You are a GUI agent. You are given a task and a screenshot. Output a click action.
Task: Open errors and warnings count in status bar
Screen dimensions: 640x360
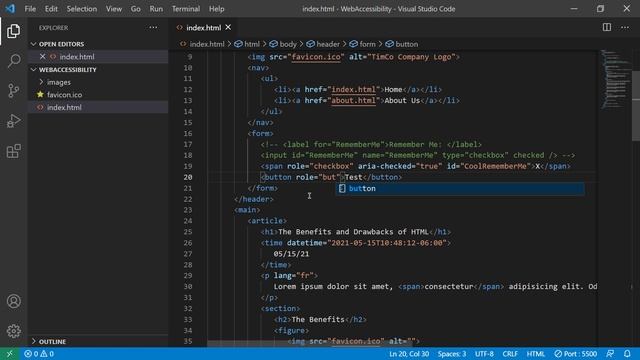click(x=39, y=354)
